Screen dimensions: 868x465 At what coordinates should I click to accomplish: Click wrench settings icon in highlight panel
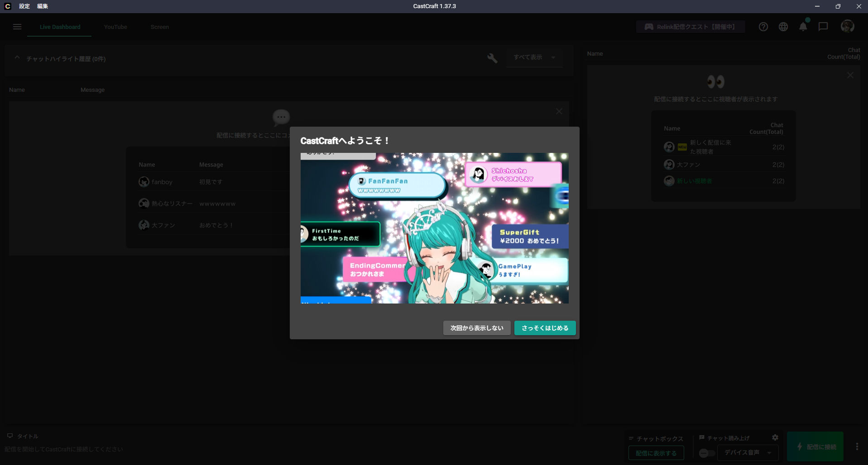click(492, 58)
